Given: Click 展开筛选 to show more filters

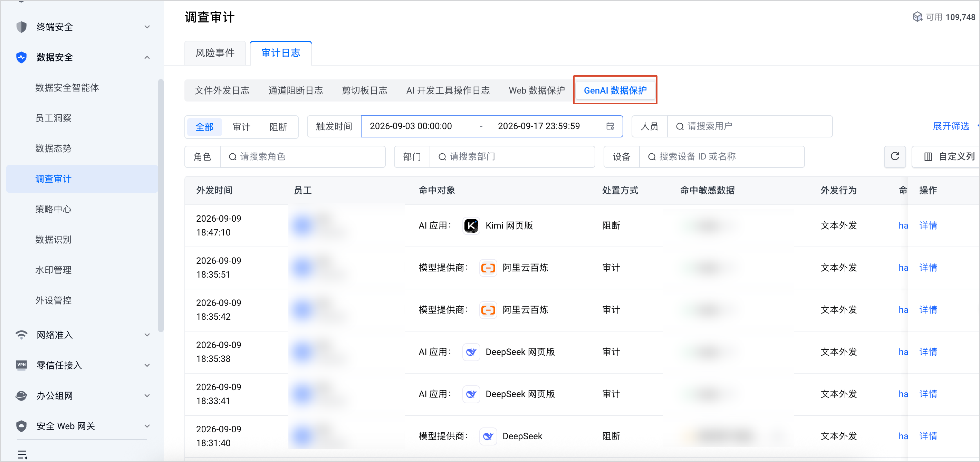Looking at the screenshot, I should (951, 126).
